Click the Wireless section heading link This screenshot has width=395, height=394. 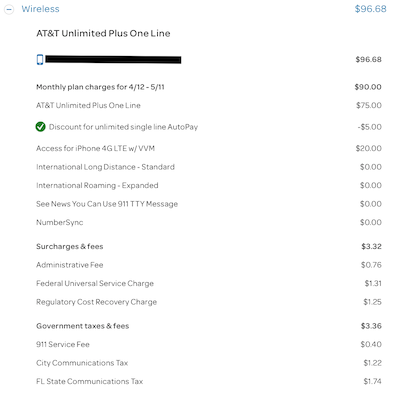pyautogui.click(x=40, y=9)
